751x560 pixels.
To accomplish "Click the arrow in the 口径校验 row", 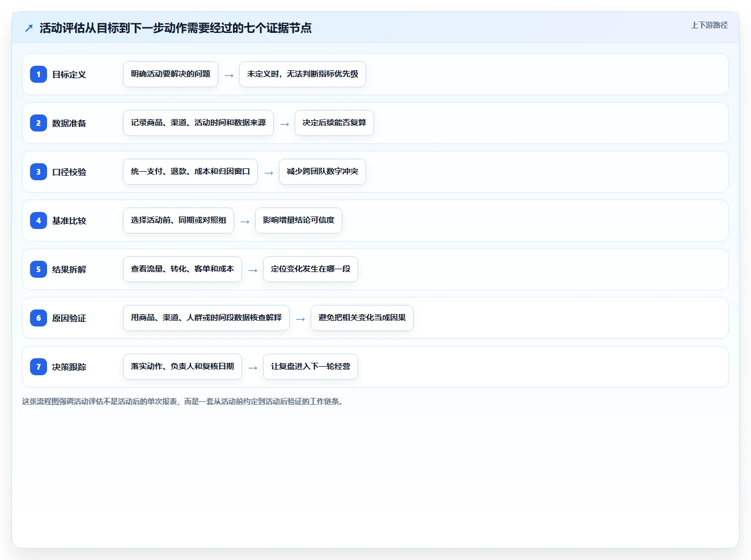I will 269,173.
